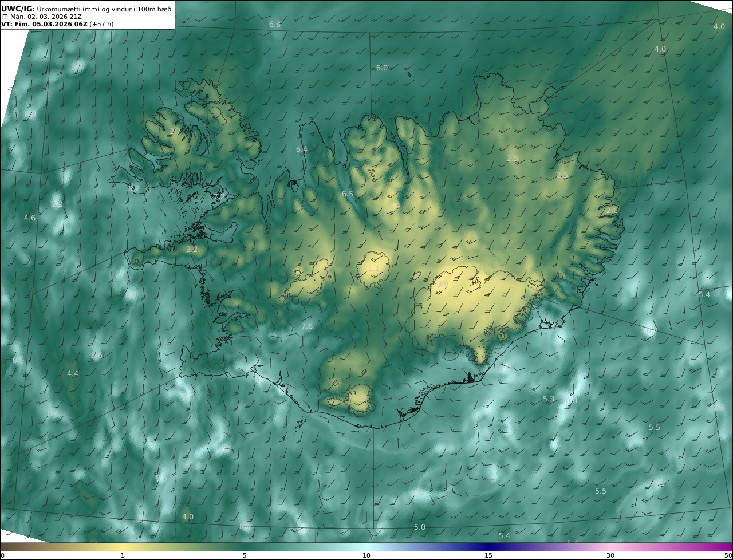Click the '5.0' value near bottom edge
Screen dimensions: 733x560
420,527
